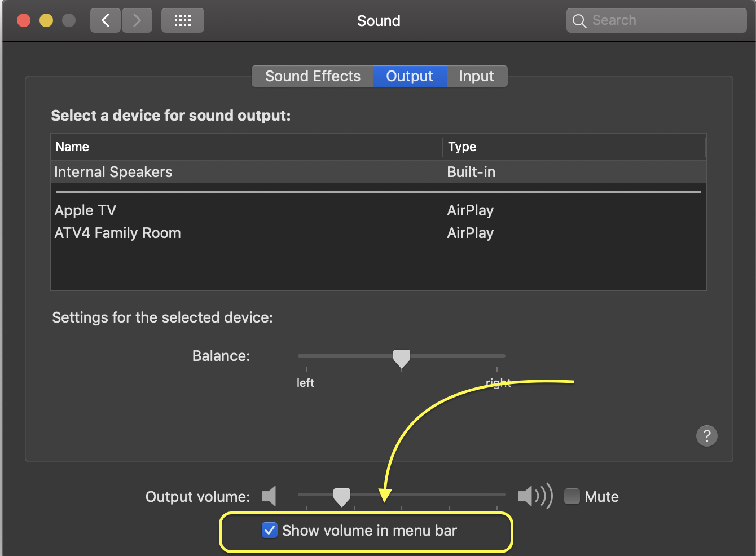Screen dimensions: 756x556
Task: Select the Output tab
Action: pyautogui.click(x=410, y=76)
